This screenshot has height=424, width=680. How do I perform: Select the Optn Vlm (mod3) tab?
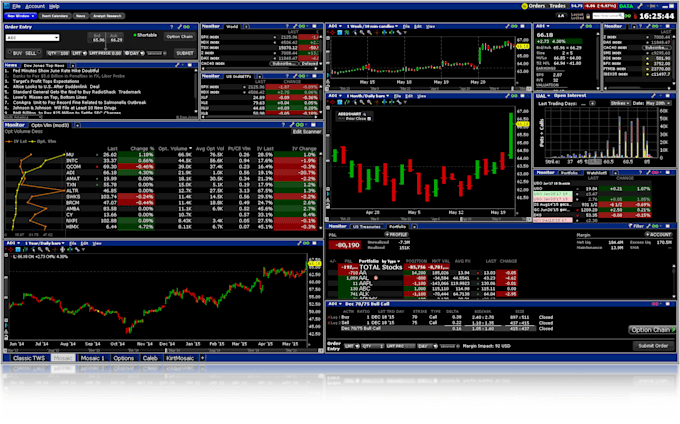pos(50,125)
